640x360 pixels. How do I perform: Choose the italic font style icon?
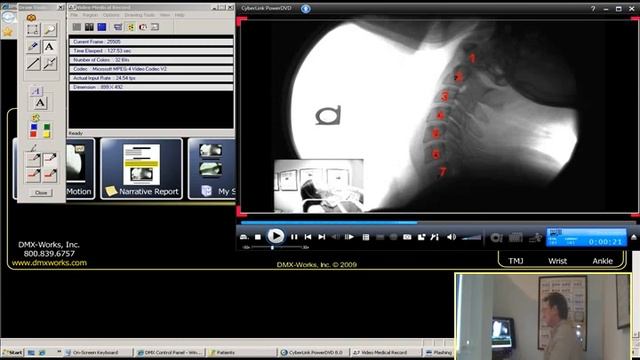coord(36,91)
